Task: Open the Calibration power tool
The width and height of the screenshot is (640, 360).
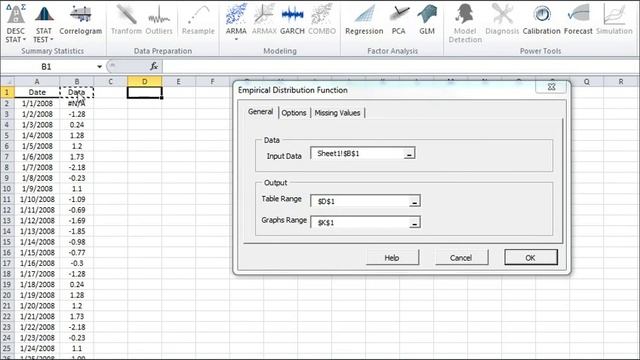Action: point(542,20)
